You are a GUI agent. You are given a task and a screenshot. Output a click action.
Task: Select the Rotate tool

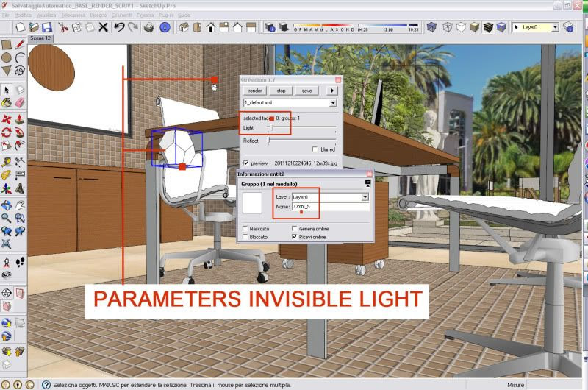tap(7, 132)
